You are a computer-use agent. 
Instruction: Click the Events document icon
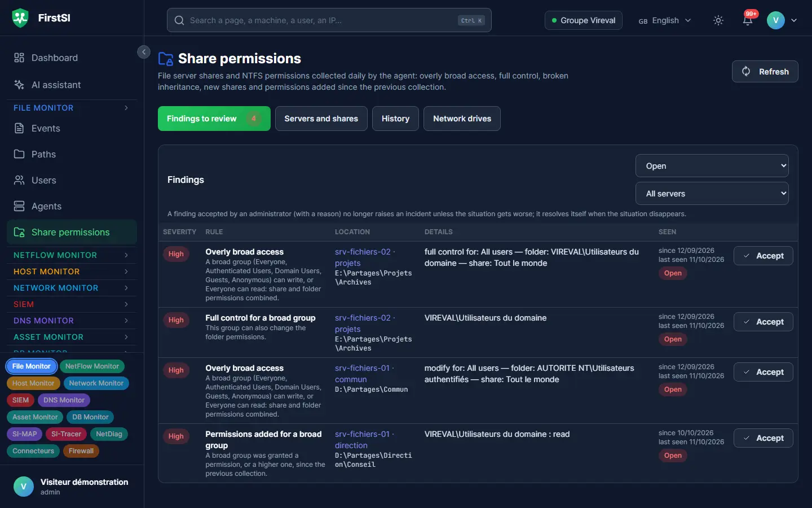tap(19, 128)
